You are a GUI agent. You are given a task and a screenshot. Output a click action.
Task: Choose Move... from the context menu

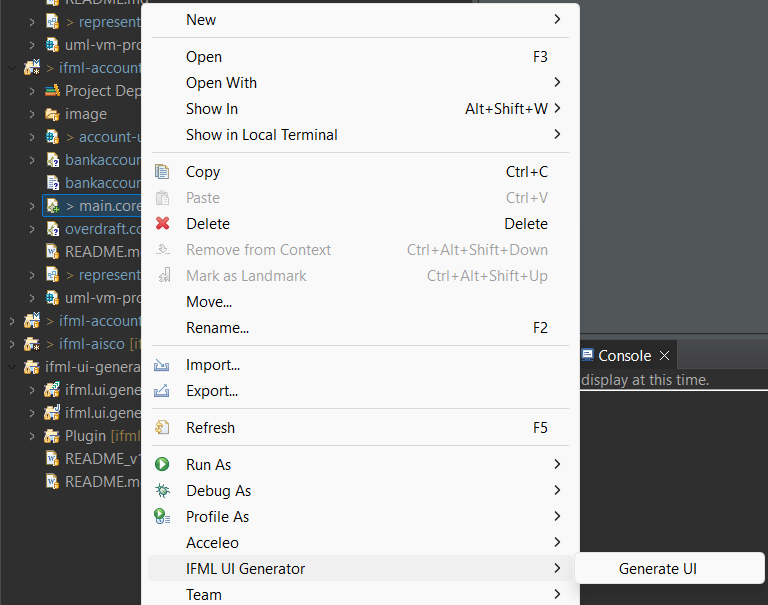click(x=360, y=302)
